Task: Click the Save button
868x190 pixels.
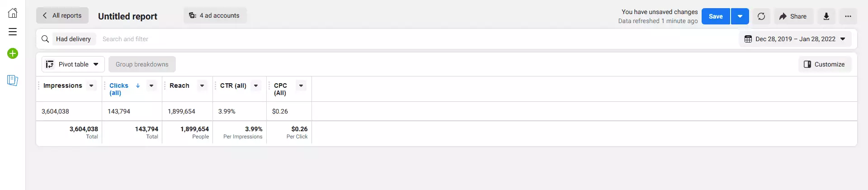Action: click(x=716, y=16)
